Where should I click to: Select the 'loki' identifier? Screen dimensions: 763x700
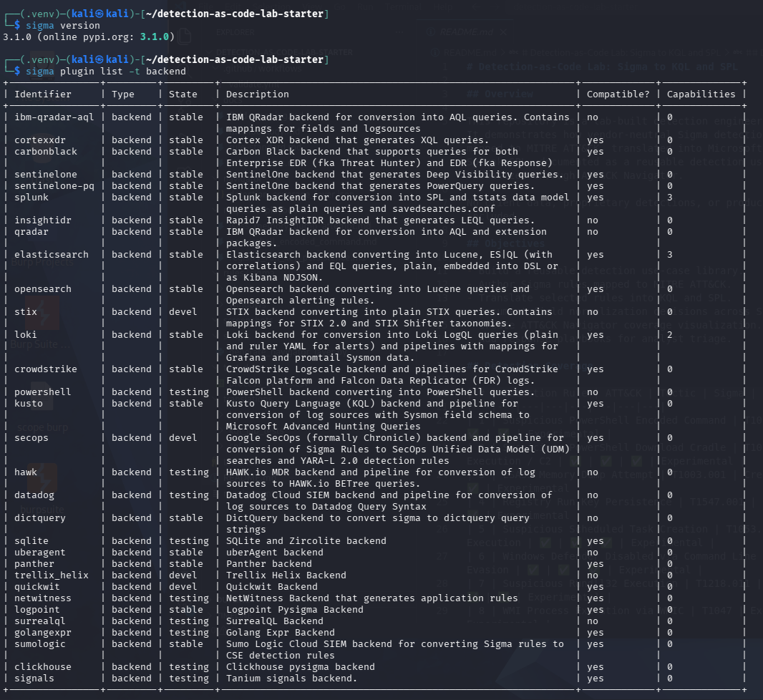coord(26,335)
